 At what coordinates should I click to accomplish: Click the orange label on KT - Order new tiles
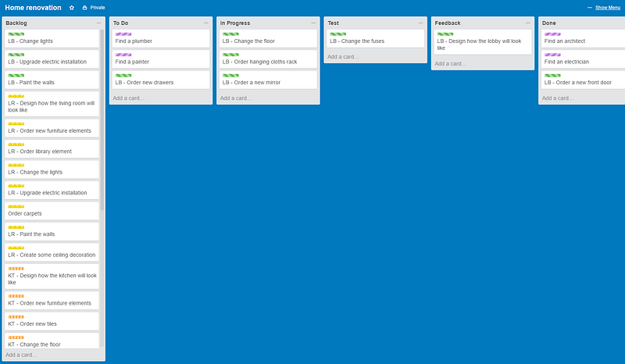(16, 317)
